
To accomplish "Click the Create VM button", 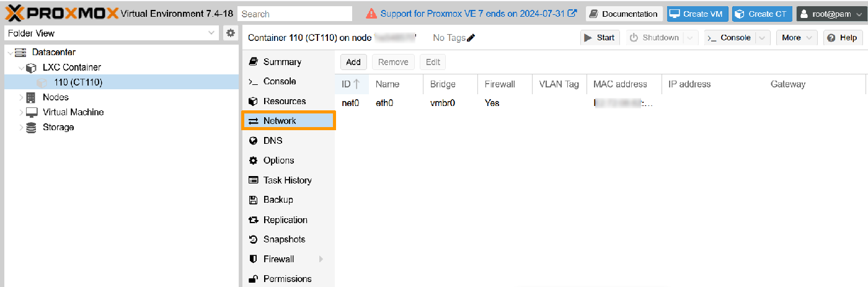I will click(x=697, y=14).
